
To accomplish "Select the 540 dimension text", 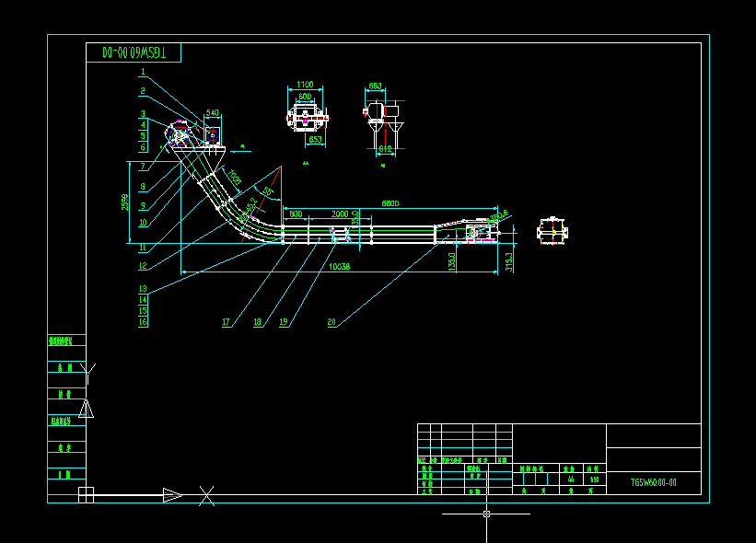I will tap(213, 113).
